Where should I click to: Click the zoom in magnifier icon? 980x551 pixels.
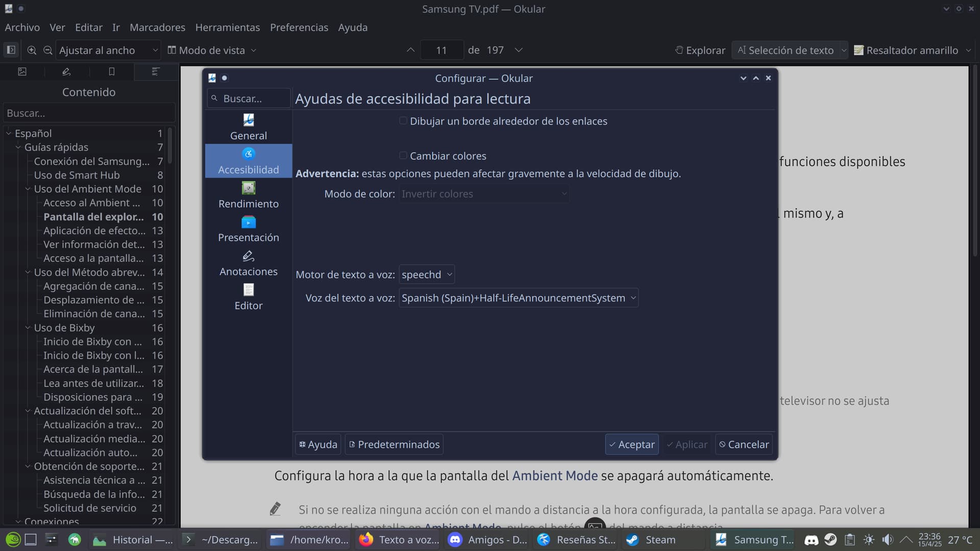[32, 50]
